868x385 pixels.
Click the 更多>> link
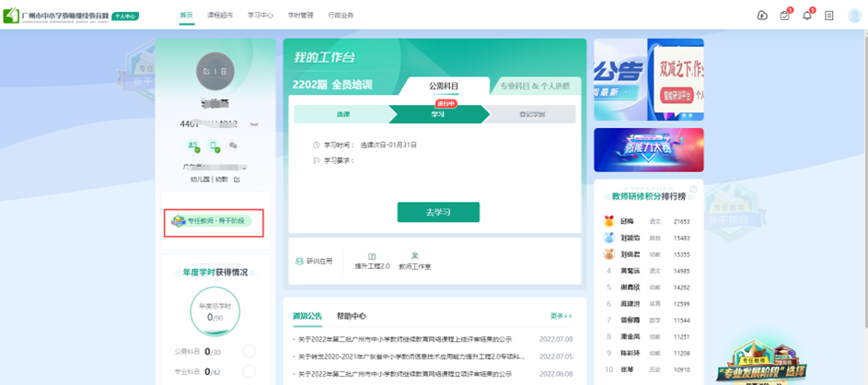(561, 316)
